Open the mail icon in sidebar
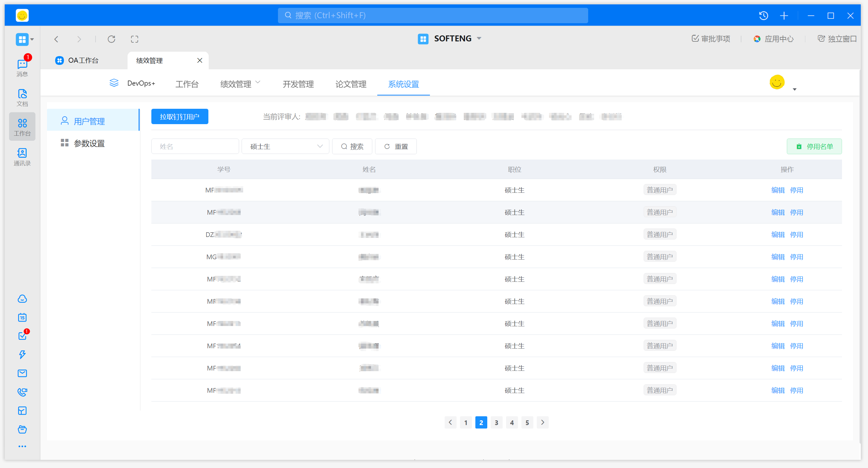Screen dimensions: 868x468 pyautogui.click(x=22, y=373)
